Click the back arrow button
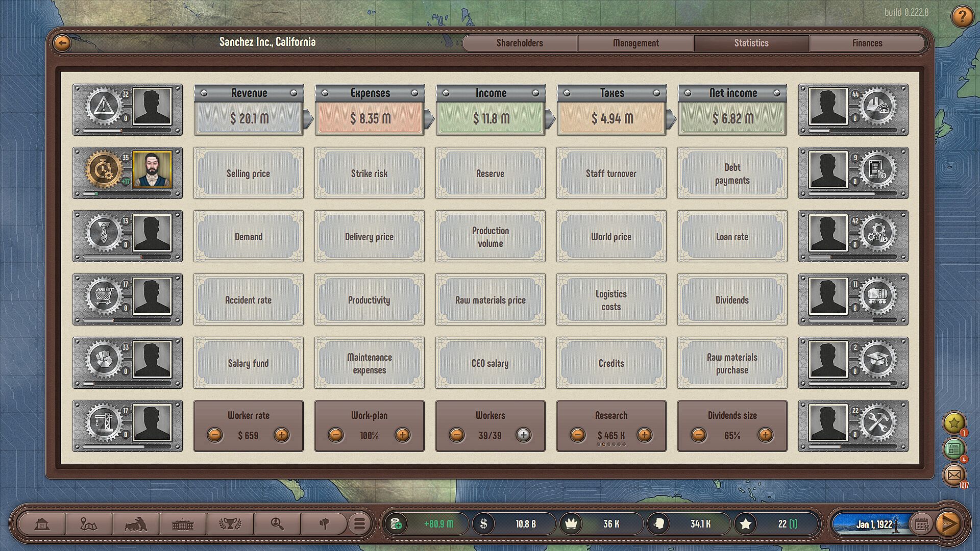 (x=62, y=43)
